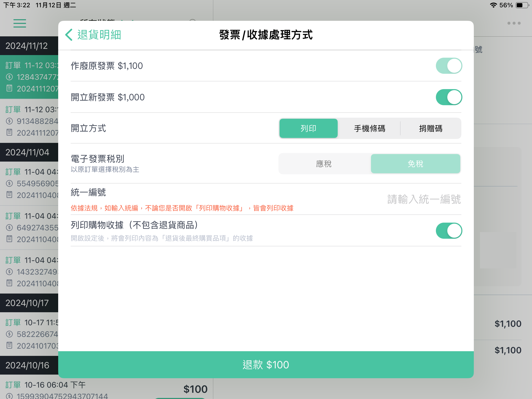Click the red 依據法規 warning text
Viewport: 532px width, 399px height.
click(182, 208)
